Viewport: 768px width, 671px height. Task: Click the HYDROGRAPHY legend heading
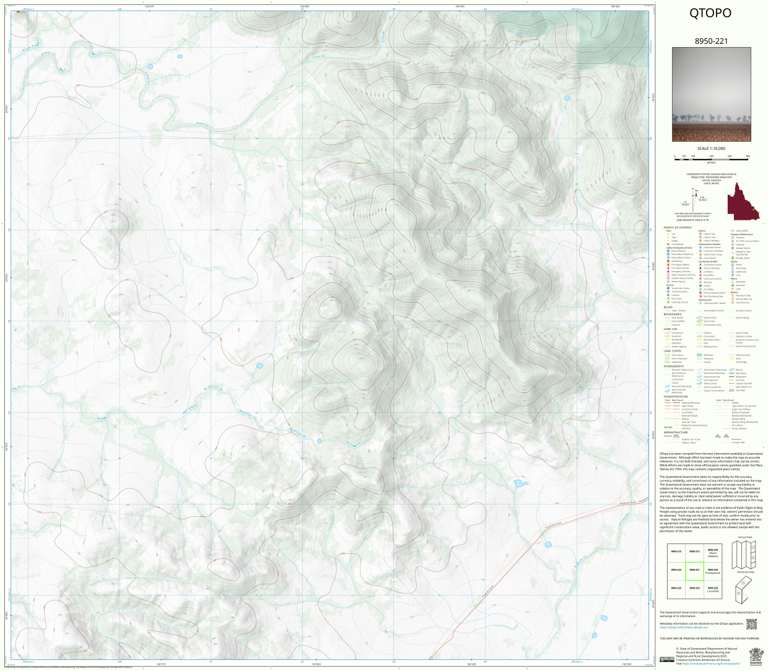tap(674, 366)
